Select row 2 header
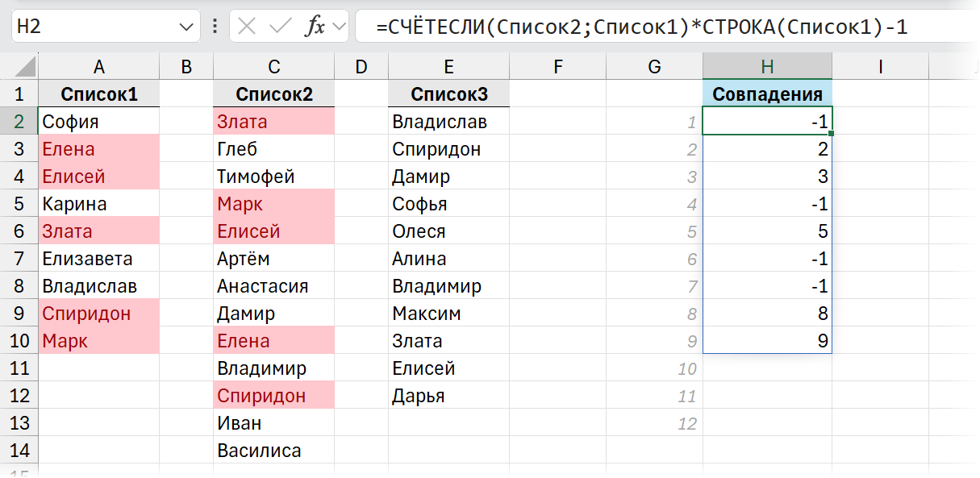This screenshot has height=478, width=980. click(x=20, y=122)
